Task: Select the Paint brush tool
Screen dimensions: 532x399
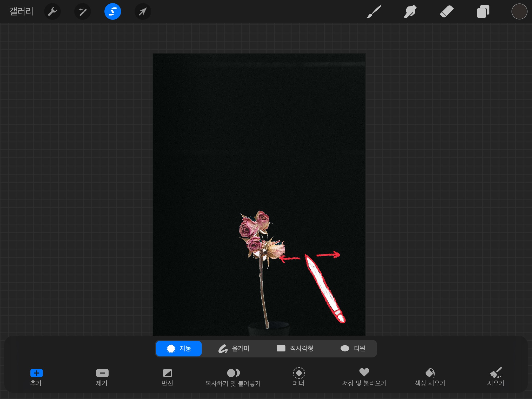Action: [x=374, y=12]
